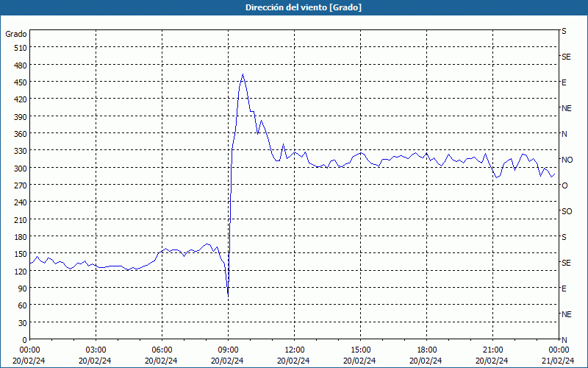The width and height of the screenshot is (588, 368).
Task: Pick the "21:00" time label on the x-axis
Action: [x=492, y=350]
